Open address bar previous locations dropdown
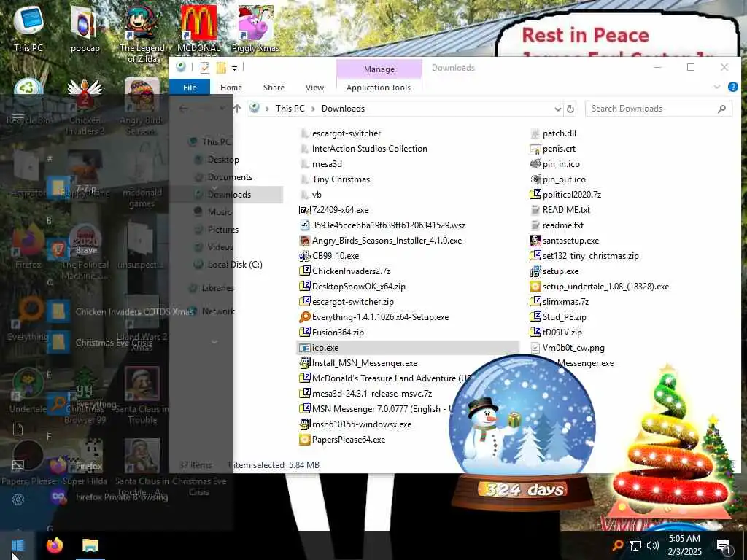 558,109
